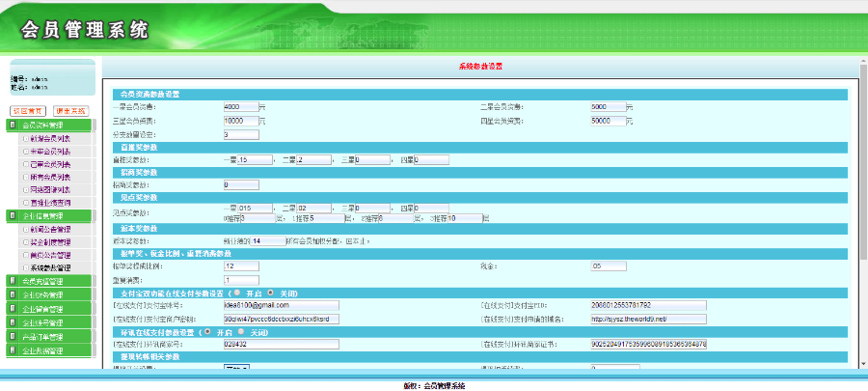Click the green icon on 会员资料管理 header

tap(12, 125)
